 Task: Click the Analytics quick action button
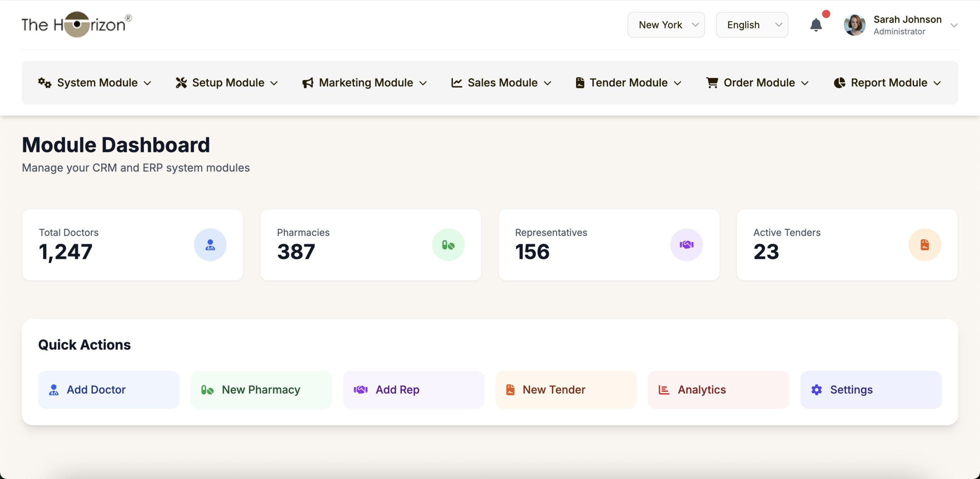pyautogui.click(x=718, y=390)
